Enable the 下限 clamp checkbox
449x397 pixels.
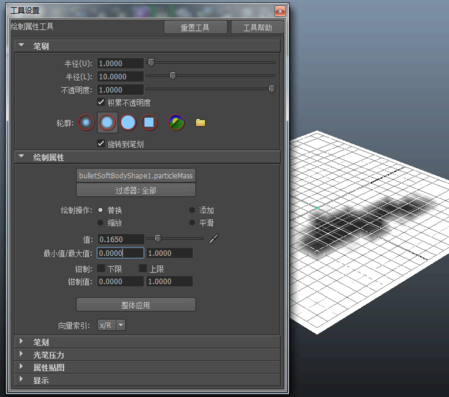[101, 268]
